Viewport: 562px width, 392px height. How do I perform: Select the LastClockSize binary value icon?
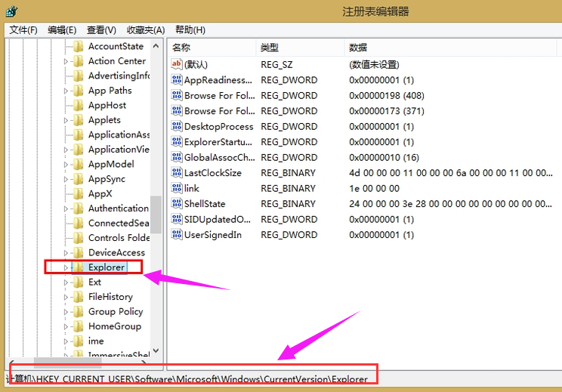point(178,173)
